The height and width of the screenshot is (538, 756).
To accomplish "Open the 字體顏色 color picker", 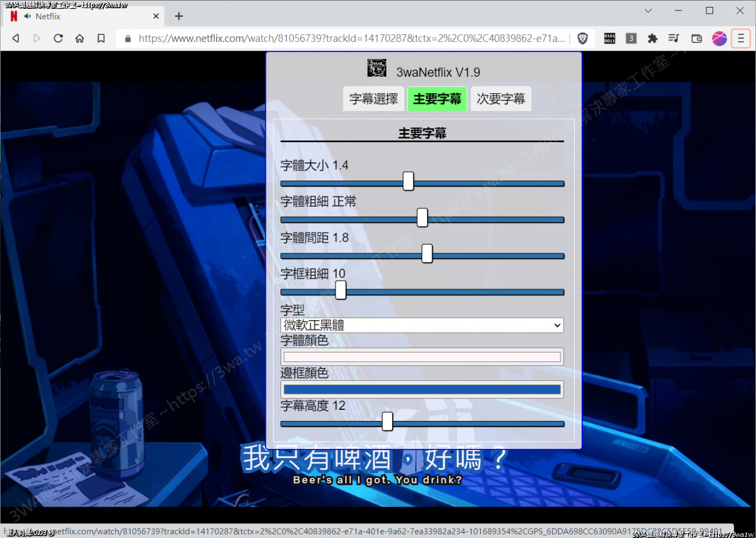I will (x=422, y=356).
